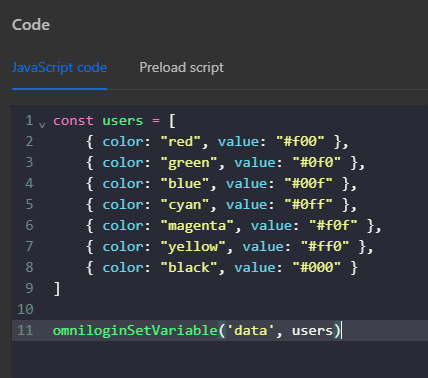Place cursor in "#f00" red value
The image size is (428, 378).
[x=300, y=141]
